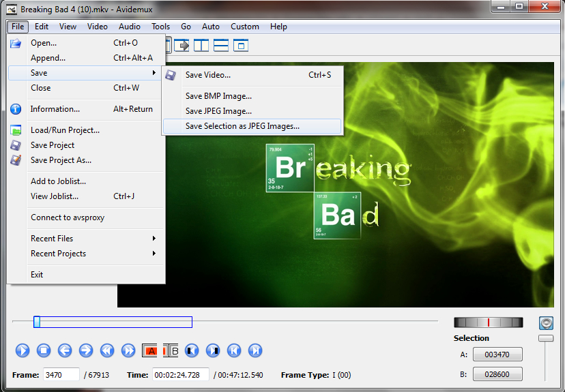
Task: Choose Save Video... in submenu
Action: pos(252,75)
